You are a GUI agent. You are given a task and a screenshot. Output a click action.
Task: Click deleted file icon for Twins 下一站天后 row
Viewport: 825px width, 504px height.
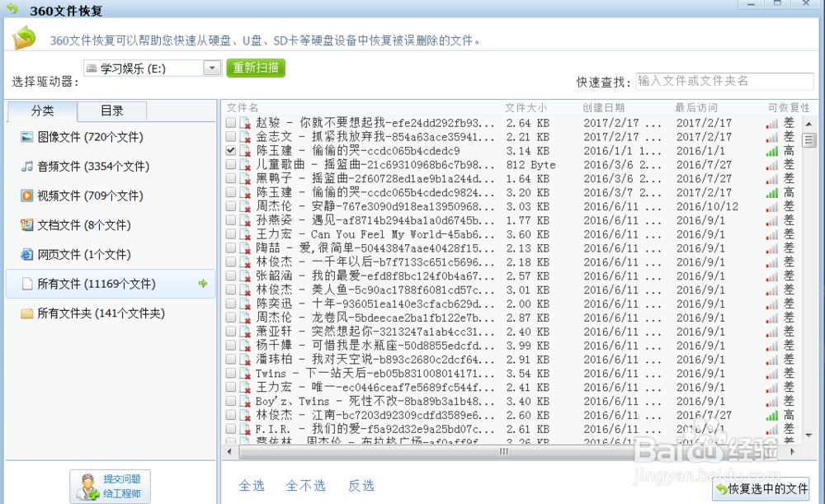tap(245, 374)
